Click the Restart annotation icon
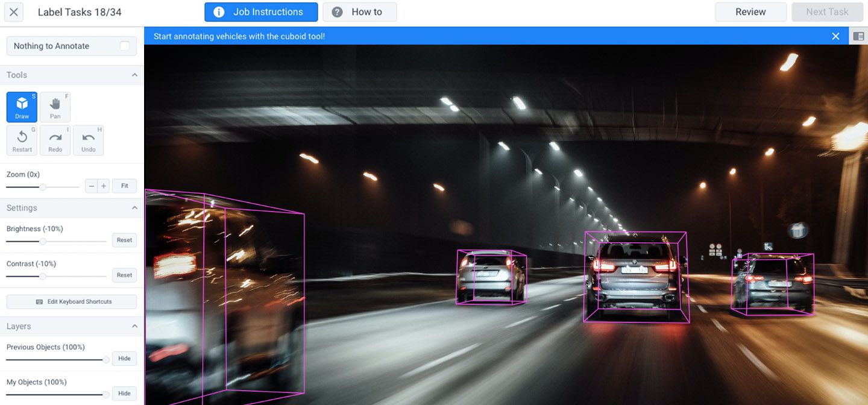The width and height of the screenshot is (868, 405). (22, 140)
